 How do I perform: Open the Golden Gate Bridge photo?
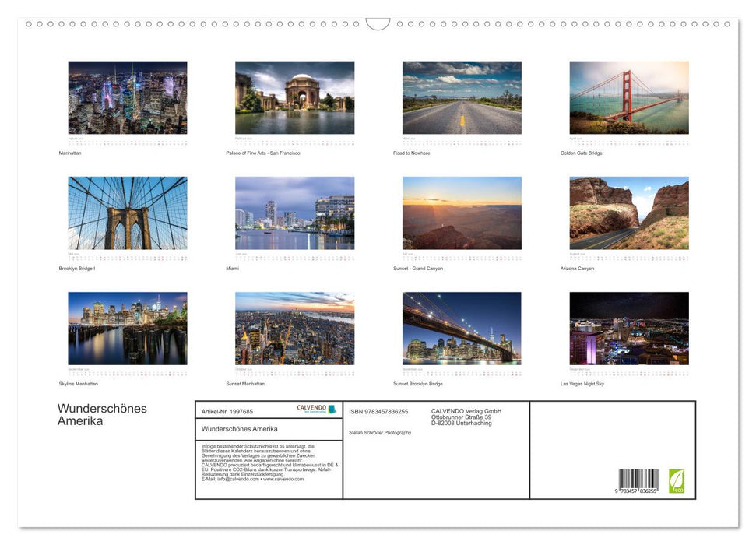tap(628, 97)
